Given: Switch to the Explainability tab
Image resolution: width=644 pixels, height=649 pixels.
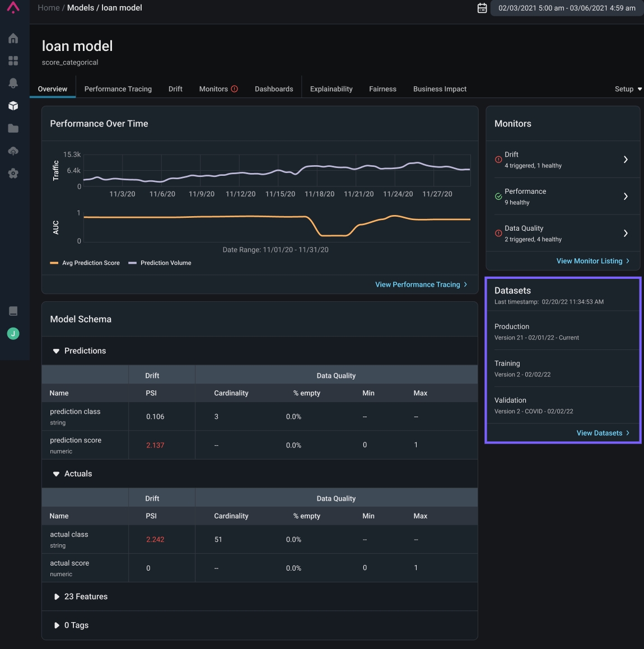Looking at the screenshot, I should point(331,89).
